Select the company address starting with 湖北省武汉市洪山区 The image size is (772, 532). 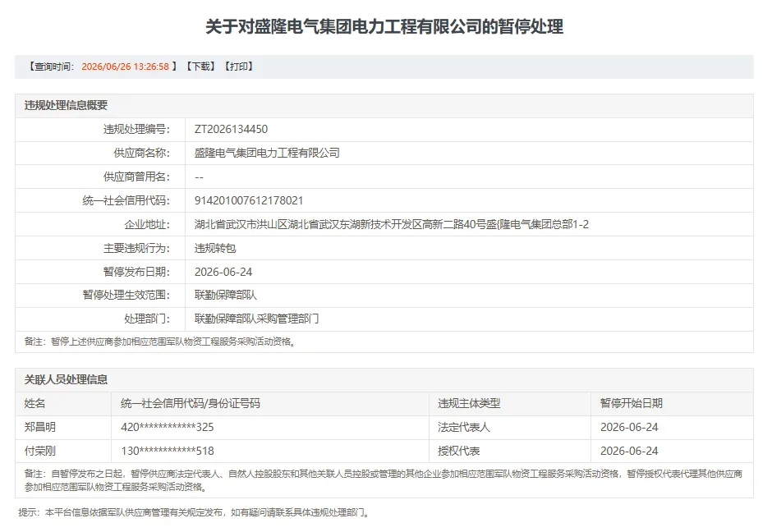[x=392, y=224]
